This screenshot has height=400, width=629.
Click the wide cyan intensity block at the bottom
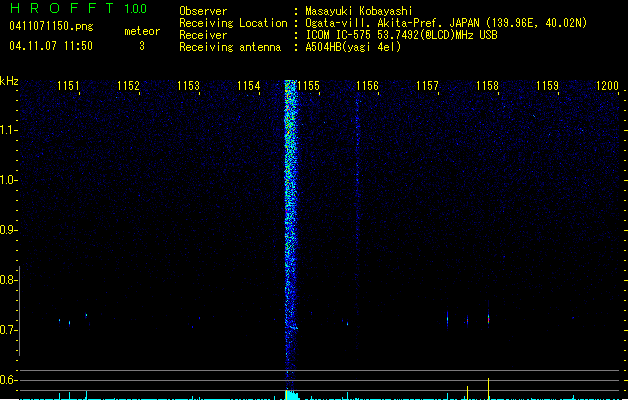pyautogui.click(x=292, y=395)
